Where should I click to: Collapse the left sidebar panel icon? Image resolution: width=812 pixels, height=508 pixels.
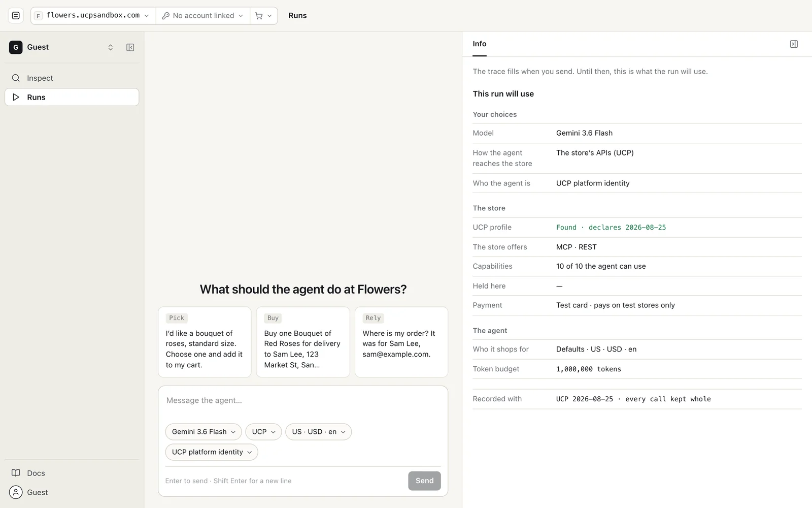point(130,47)
